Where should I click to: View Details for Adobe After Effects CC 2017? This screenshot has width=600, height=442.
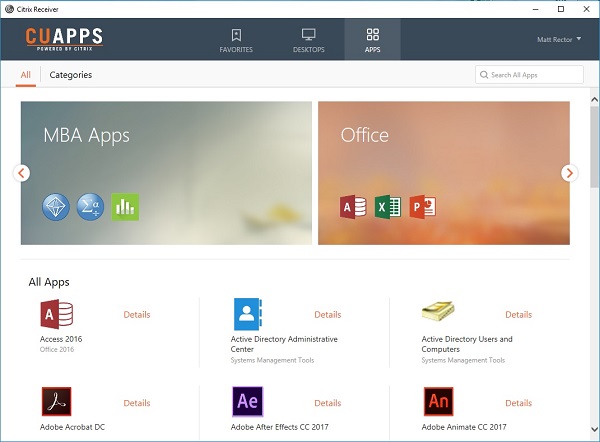pos(328,403)
